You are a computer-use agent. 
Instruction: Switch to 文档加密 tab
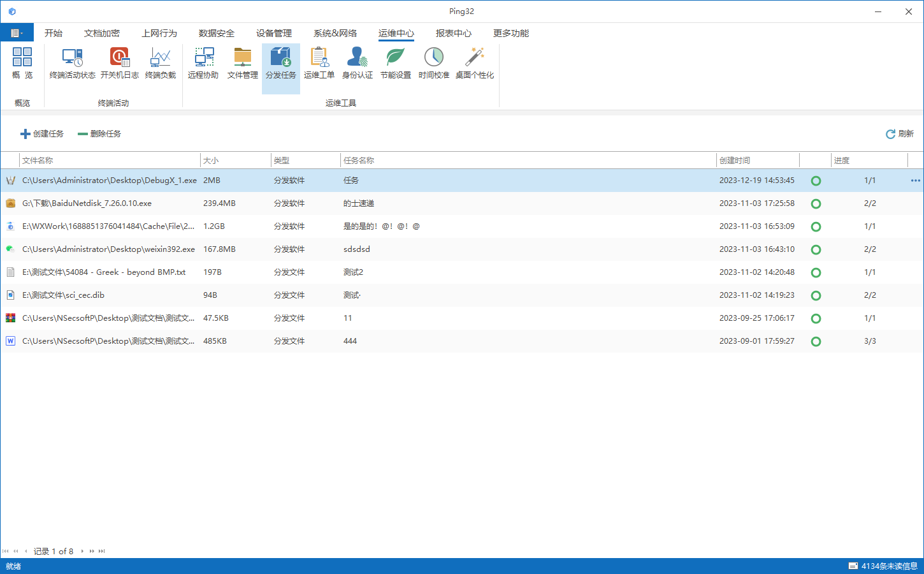[x=102, y=33]
